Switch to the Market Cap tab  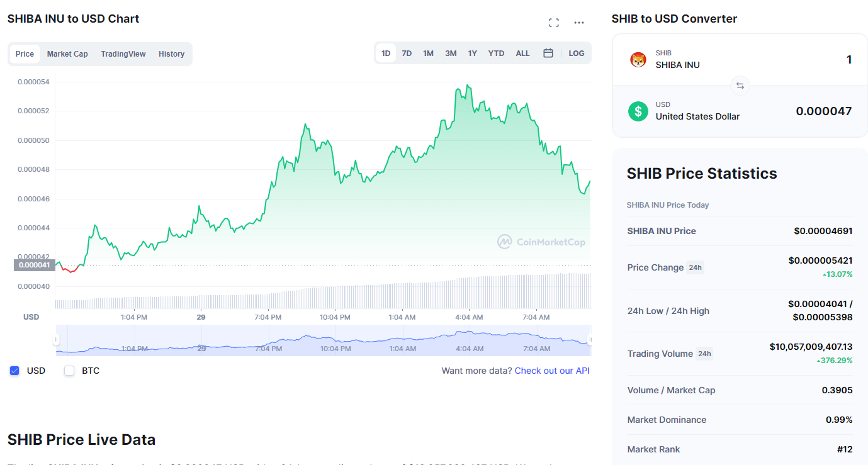[67, 54]
